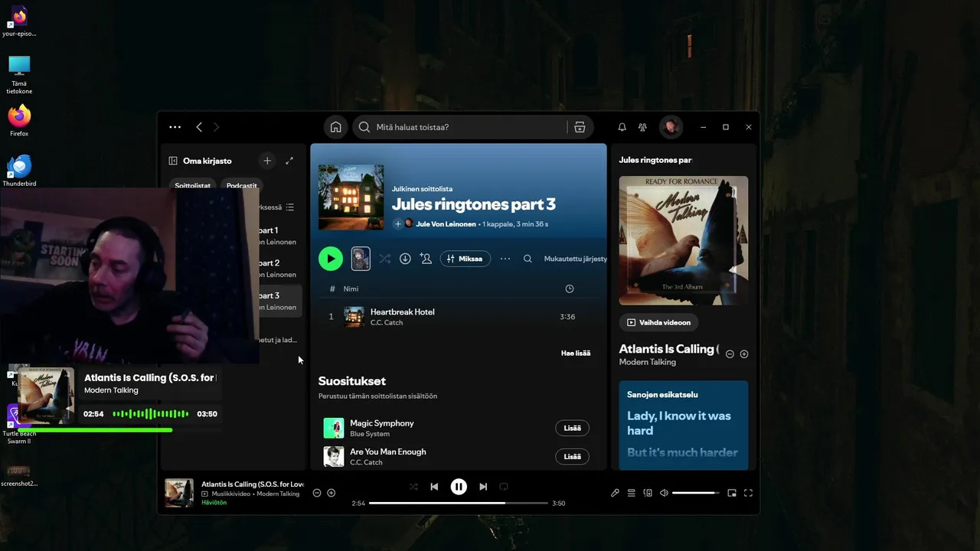
Task: Open Are You Man Enough cover thumbnail
Action: click(334, 457)
